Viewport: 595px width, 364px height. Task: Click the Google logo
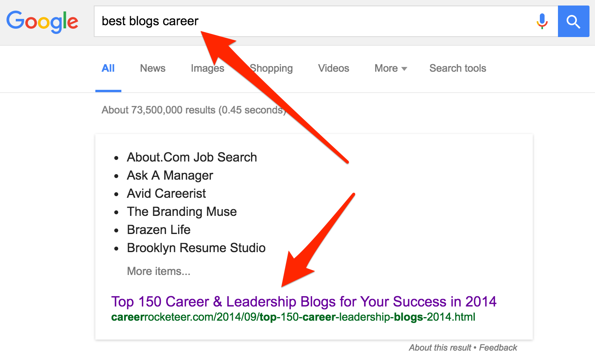[42, 21]
